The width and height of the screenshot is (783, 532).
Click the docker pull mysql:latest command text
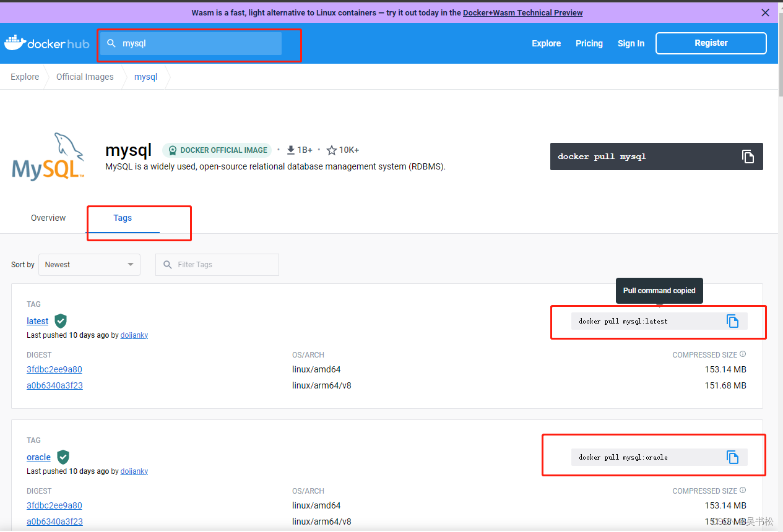(623, 321)
